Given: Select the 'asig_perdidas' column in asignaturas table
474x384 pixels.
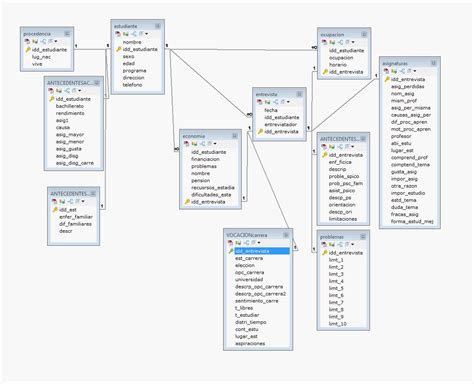Looking at the screenshot, I should pos(408,86).
